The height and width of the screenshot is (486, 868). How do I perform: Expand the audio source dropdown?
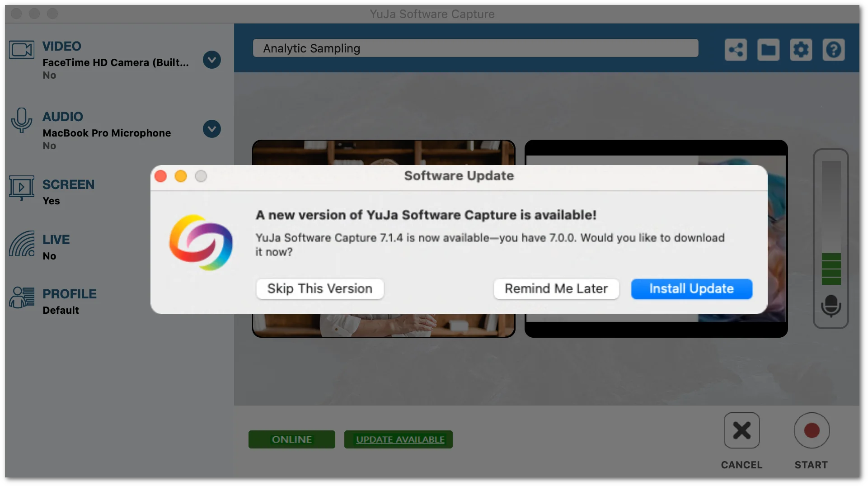click(211, 129)
